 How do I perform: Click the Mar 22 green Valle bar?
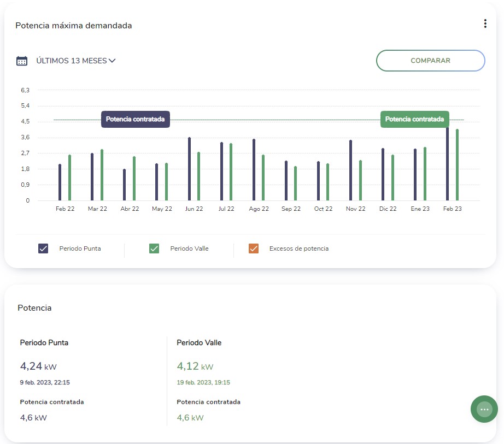(x=102, y=175)
